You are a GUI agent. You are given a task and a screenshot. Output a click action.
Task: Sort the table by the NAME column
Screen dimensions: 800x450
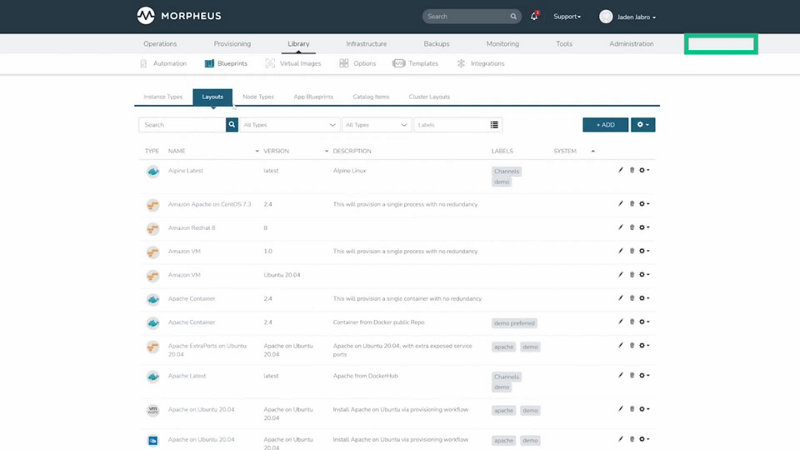177,151
